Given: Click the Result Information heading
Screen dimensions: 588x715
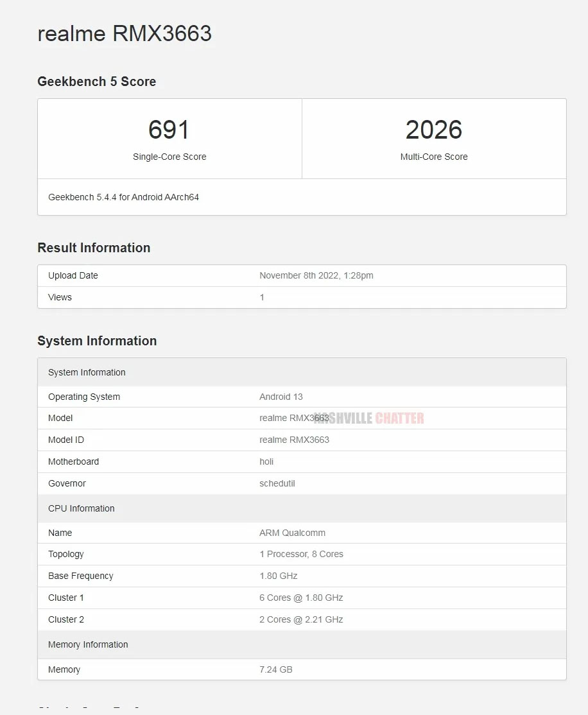Looking at the screenshot, I should click(94, 248).
